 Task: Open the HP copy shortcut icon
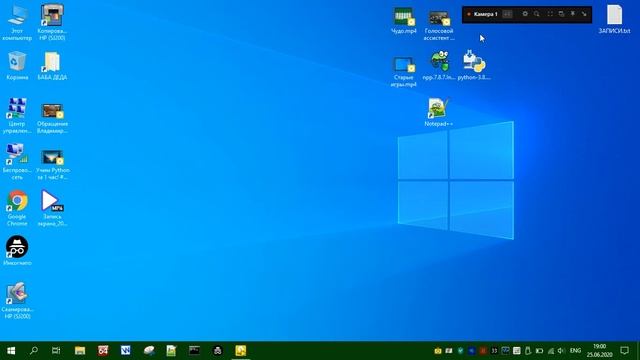pos(52,23)
